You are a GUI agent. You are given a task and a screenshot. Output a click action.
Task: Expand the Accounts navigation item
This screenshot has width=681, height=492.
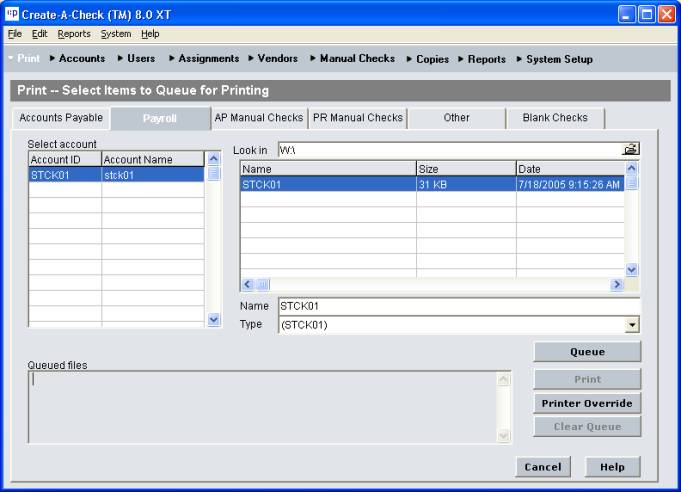click(77, 58)
